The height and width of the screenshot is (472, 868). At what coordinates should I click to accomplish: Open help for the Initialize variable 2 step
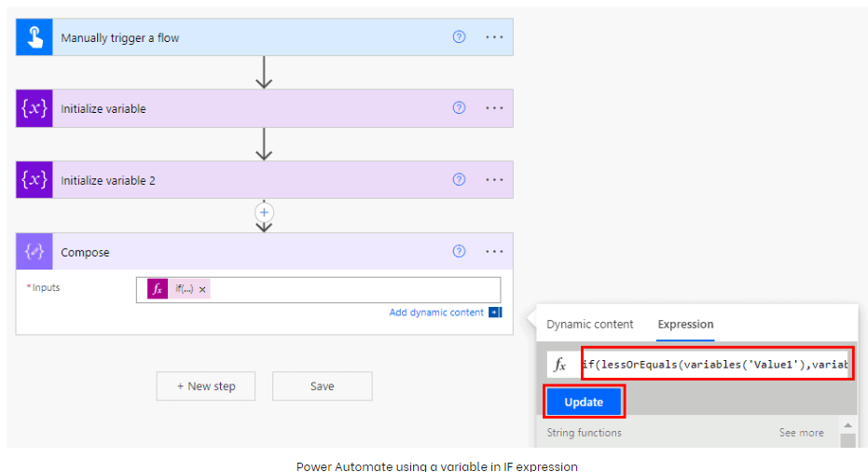click(459, 179)
